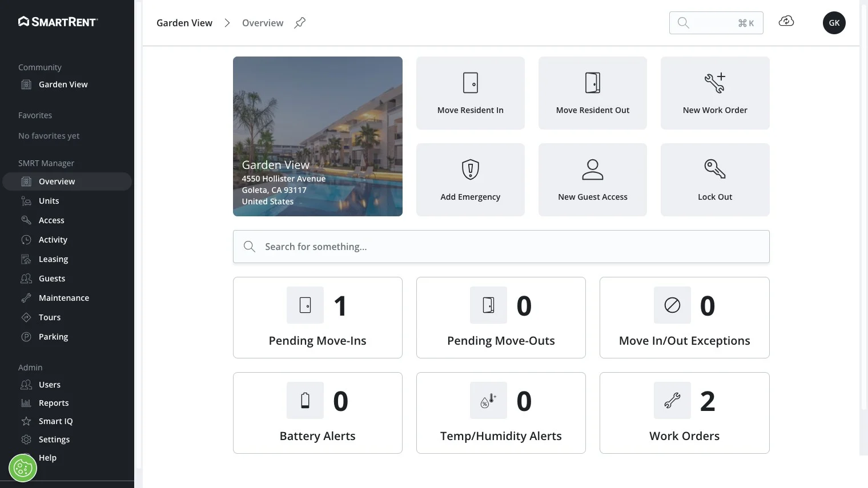Open the GK user avatar menu
The width and height of the screenshot is (868, 488).
click(x=834, y=23)
